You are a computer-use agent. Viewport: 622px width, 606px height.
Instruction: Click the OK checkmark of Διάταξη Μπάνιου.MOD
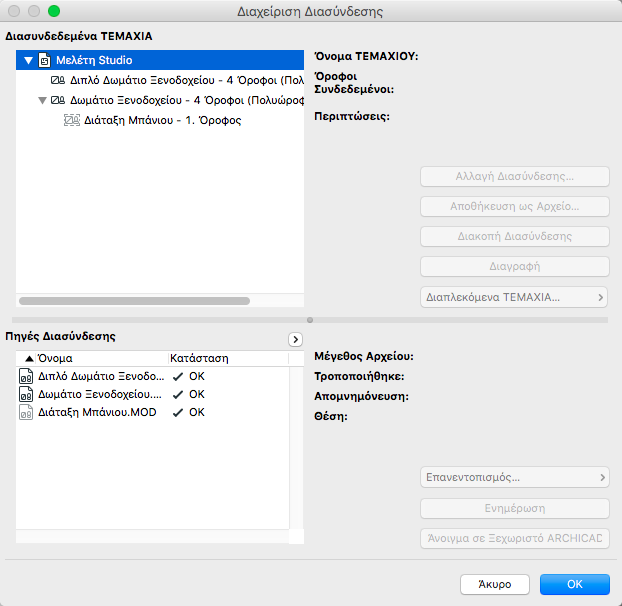pyautogui.click(x=178, y=413)
